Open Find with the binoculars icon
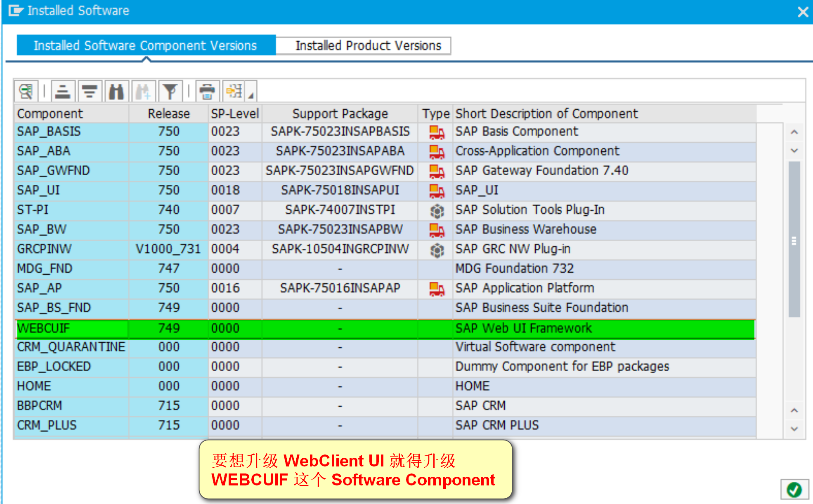Image resolution: width=813 pixels, height=504 pixels. [x=116, y=91]
